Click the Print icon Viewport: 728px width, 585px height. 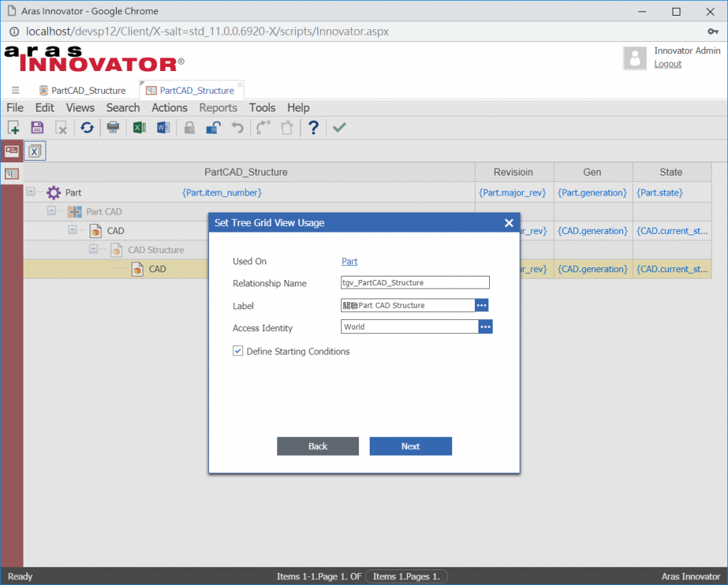pyautogui.click(x=113, y=127)
